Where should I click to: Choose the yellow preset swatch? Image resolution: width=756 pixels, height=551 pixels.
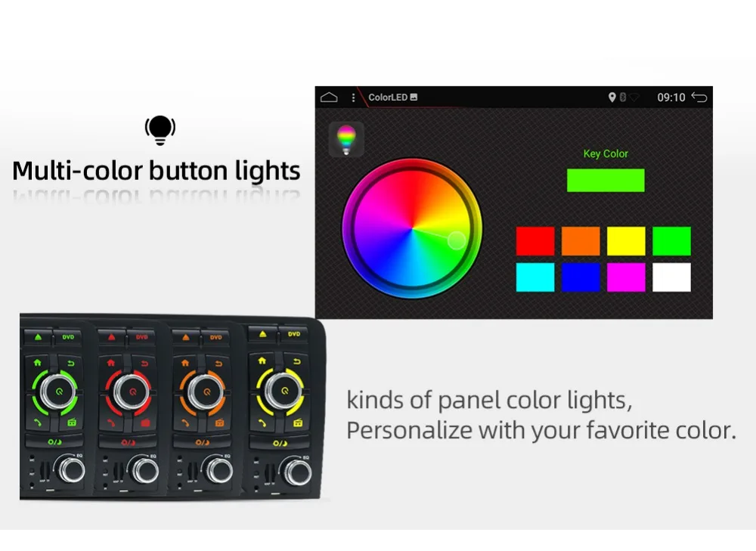coord(626,241)
